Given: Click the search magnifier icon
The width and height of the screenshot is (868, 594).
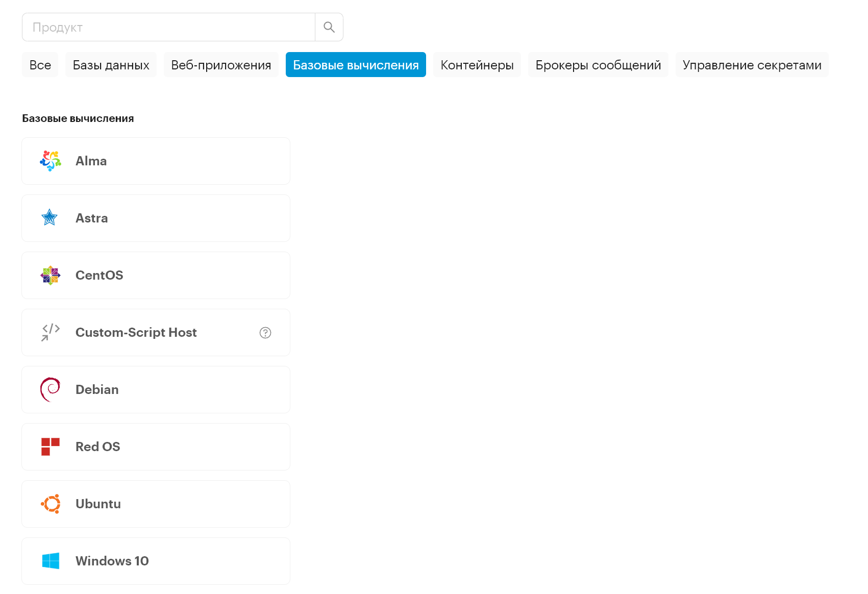Looking at the screenshot, I should (x=329, y=27).
